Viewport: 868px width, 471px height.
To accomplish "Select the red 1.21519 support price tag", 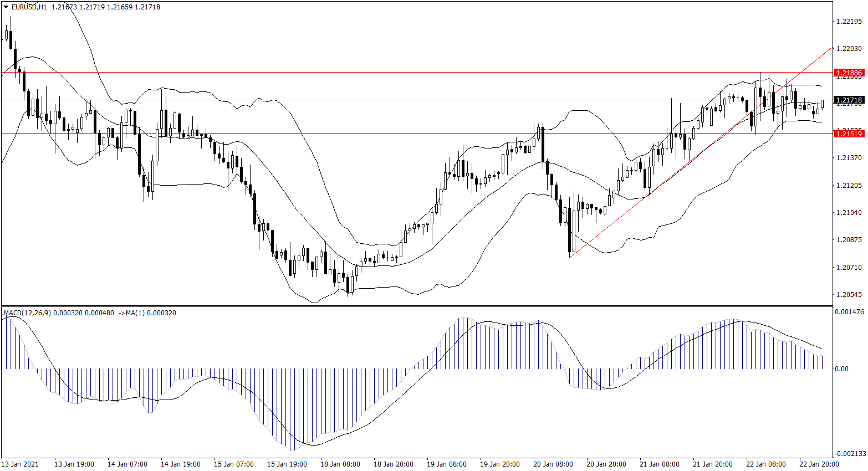I will pyautogui.click(x=849, y=134).
